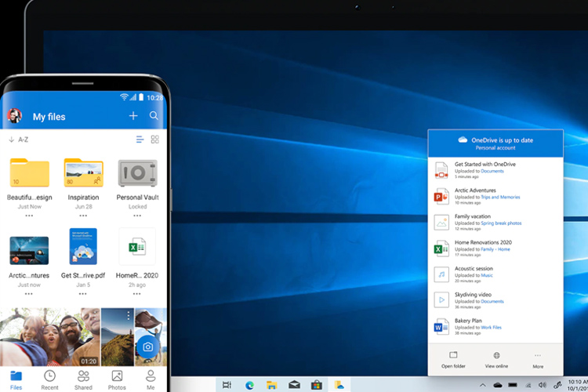This screenshot has height=392, width=588.
Task: Tap the search magnifier in My files header
Action: pos(154,116)
